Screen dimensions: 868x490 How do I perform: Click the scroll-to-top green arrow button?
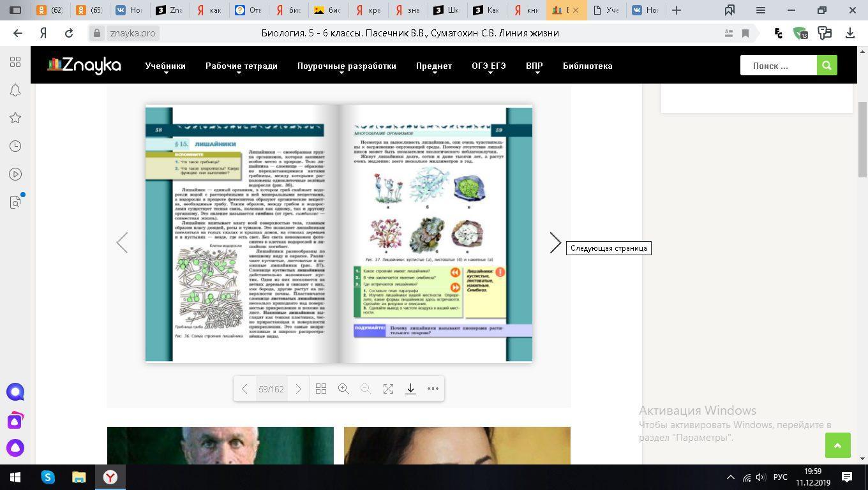click(x=837, y=445)
